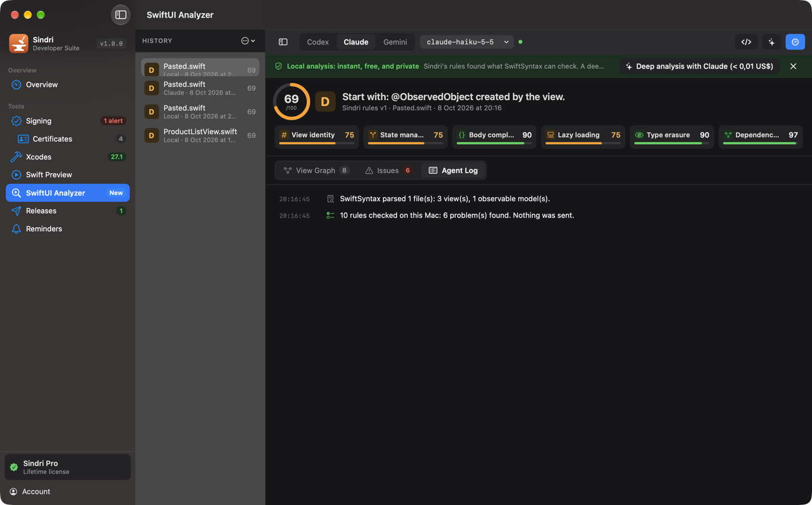Select third Pasted.swift Local history entry
The width and height of the screenshot is (812, 505).
coord(200,112)
